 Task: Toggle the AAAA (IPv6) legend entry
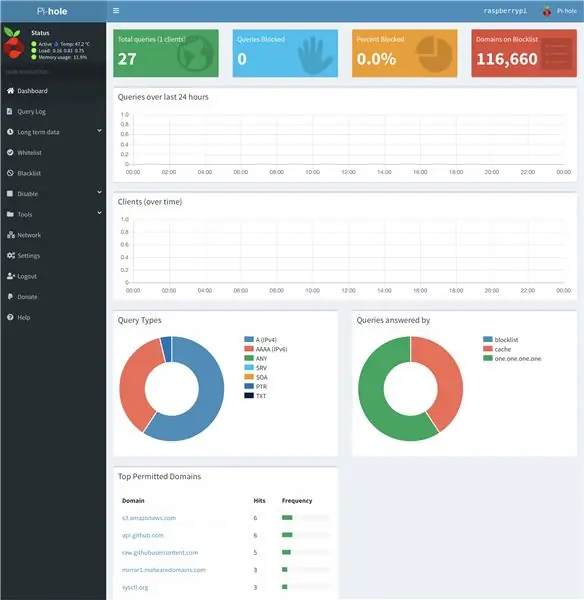[266, 349]
